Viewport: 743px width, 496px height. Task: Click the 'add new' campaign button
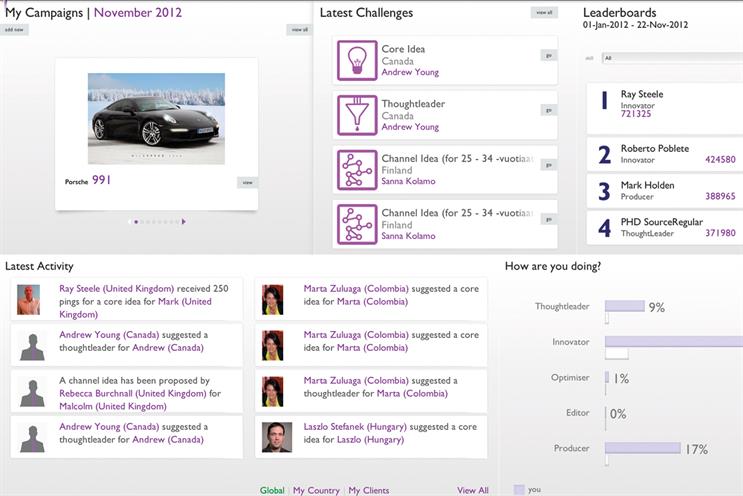(14, 29)
